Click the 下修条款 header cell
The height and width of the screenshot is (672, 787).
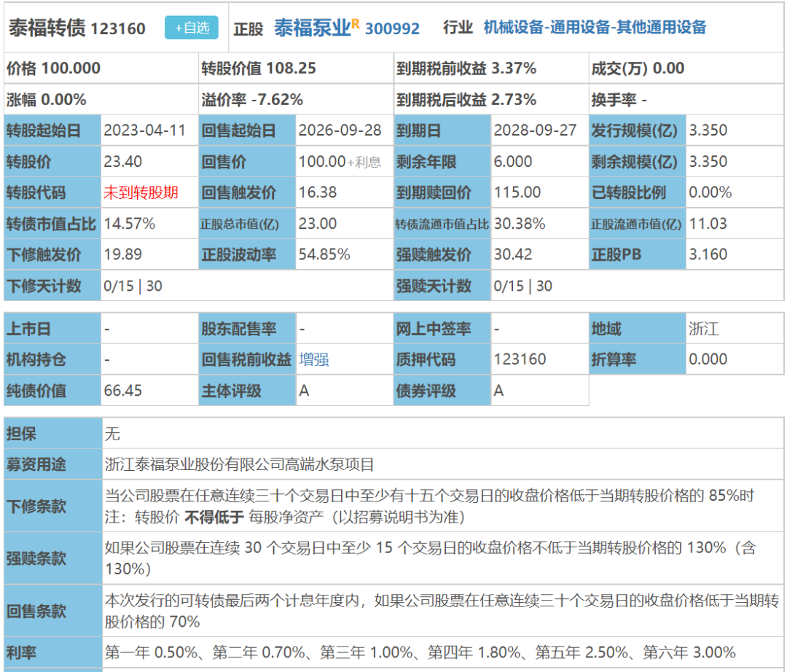(x=52, y=506)
